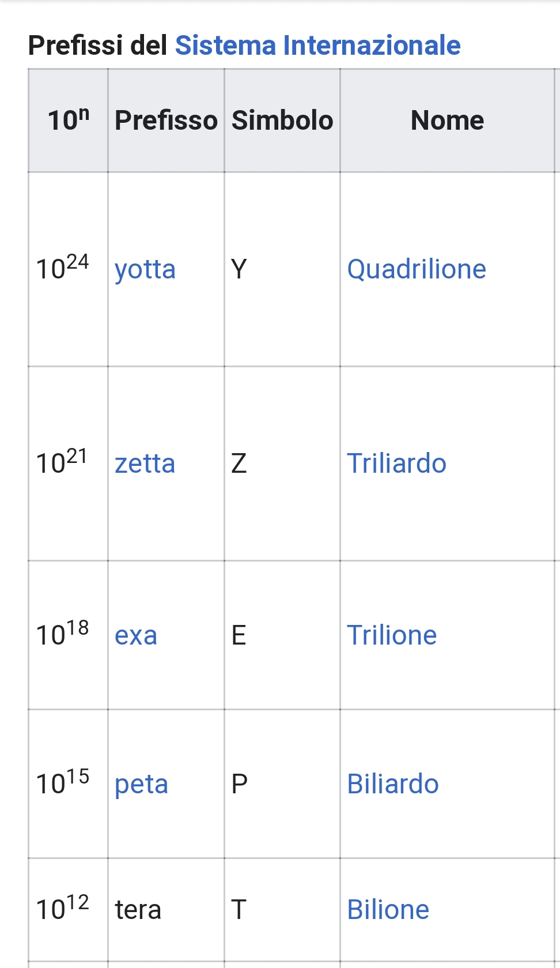Click the Nome column header
Viewport: 560px width, 968px height.
[x=447, y=120]
